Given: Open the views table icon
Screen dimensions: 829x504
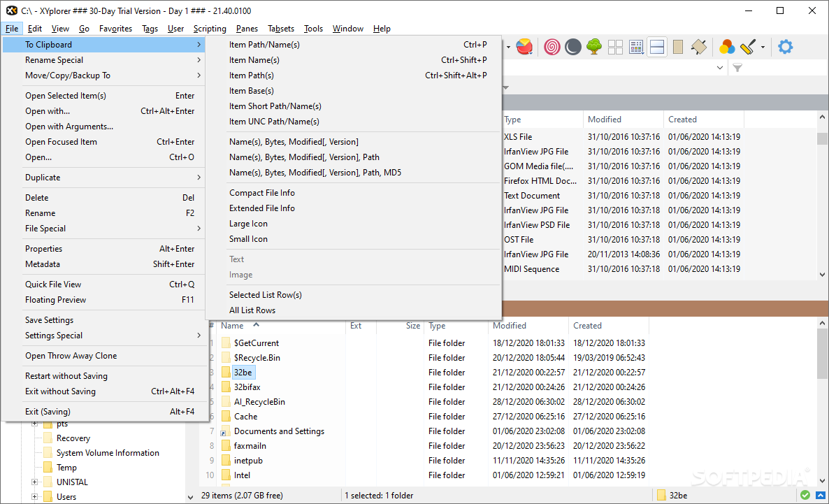Looking at the screenshot, I should (x=637, y=47).
